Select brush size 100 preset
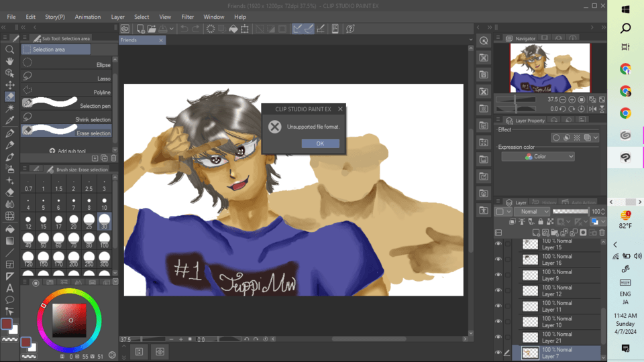Screen dimensions: 644x362 (x=105, y=239)
